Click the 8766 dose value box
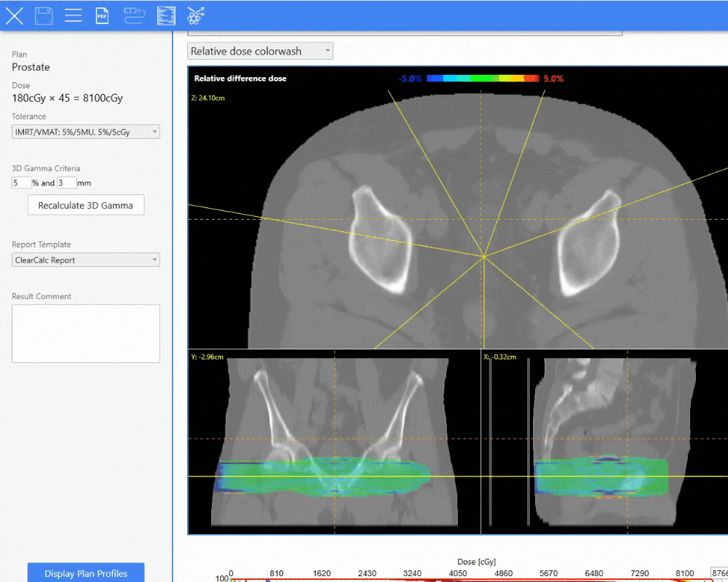Image resolution: width=728 pixels, height=582 pixels. click(719, 573)
